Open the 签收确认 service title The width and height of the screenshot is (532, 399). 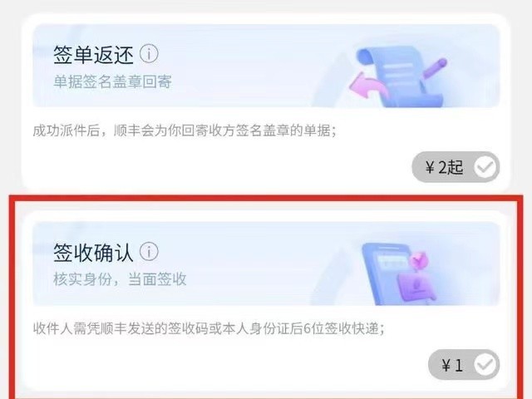[x=93, y=253]
